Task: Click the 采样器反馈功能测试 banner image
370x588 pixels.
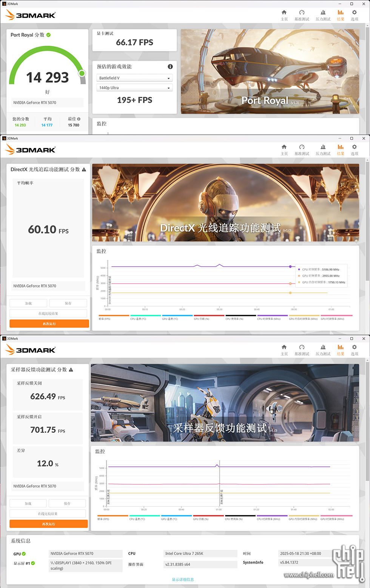Action: 225,403
